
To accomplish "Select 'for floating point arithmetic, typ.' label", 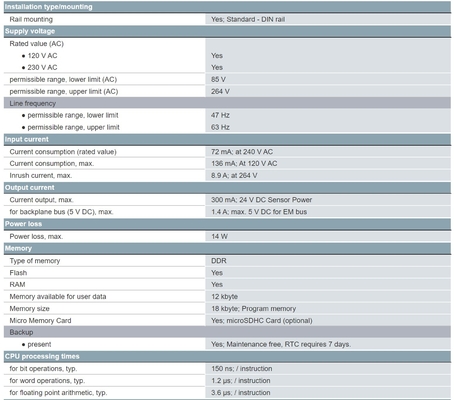I will tap(58, 393).
